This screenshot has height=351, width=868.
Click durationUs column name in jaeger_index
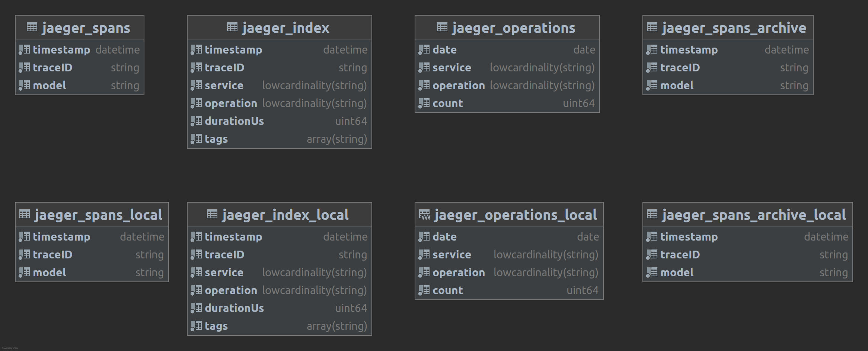coord(234,121)
